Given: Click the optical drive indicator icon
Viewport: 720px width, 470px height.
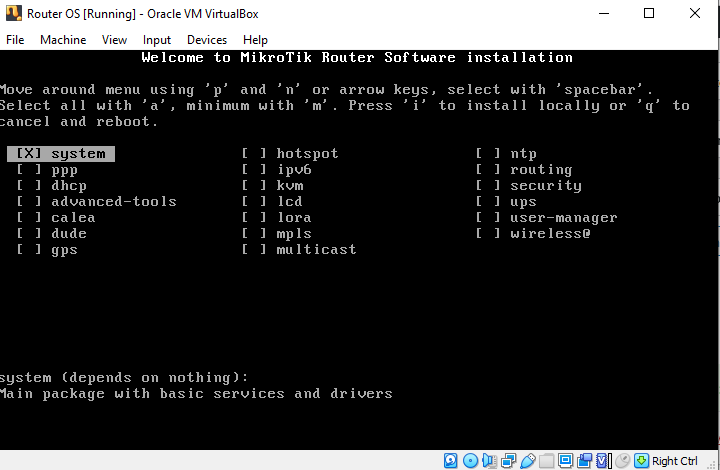Looking at the screenshot, I should click(471, 460).
